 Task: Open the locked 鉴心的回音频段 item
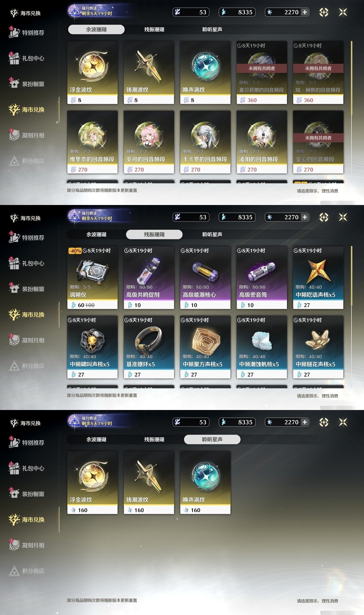tap(318, 142)
